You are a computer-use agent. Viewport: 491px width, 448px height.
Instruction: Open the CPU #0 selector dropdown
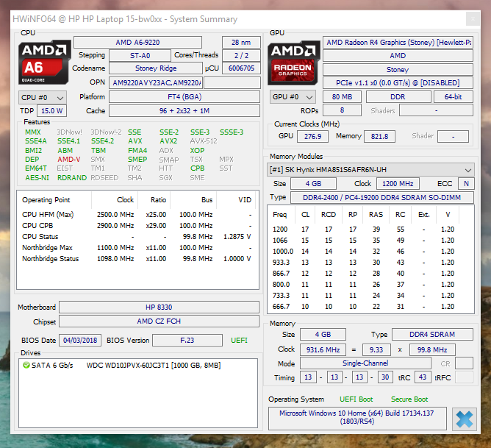click(42, 97)
